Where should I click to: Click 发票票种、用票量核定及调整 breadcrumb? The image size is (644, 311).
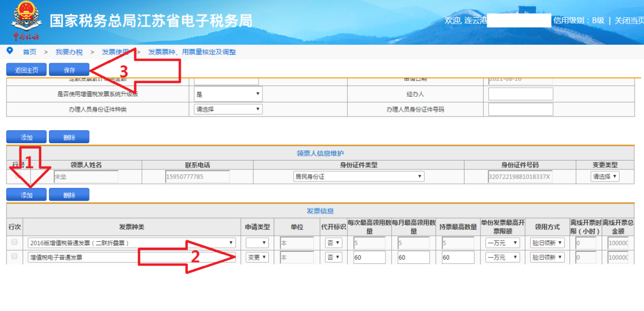click(192, 53)
